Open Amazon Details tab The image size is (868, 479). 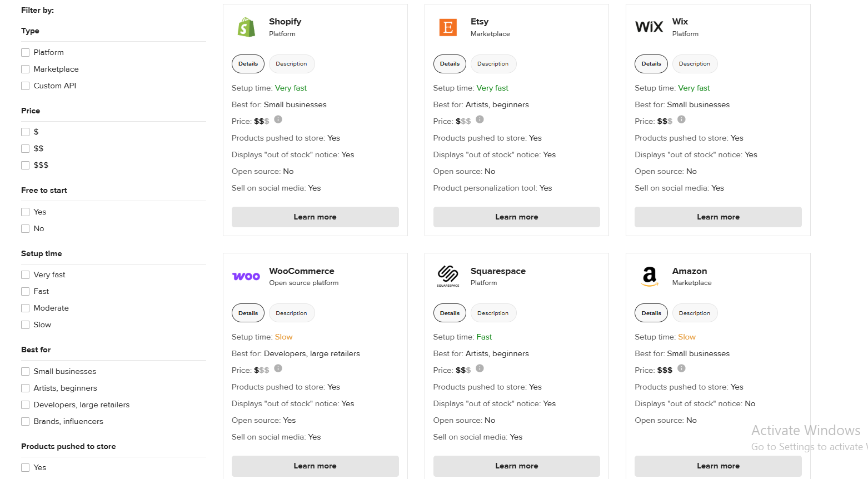tap(651, 313)
